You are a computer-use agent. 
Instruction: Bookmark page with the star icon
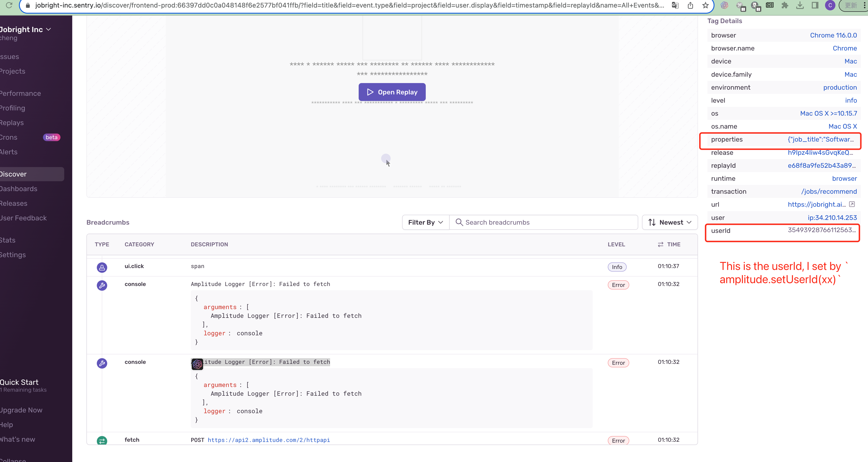click(x=705, y=5)
